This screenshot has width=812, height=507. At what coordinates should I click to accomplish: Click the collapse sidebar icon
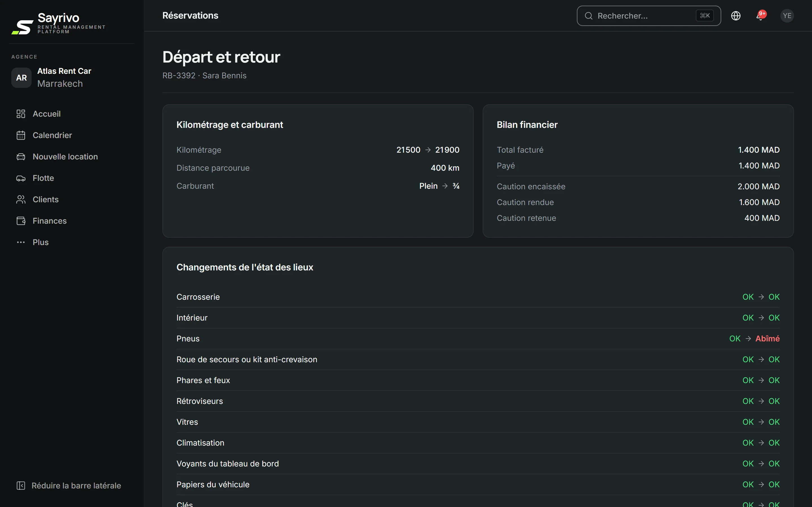tap(21, 486)
